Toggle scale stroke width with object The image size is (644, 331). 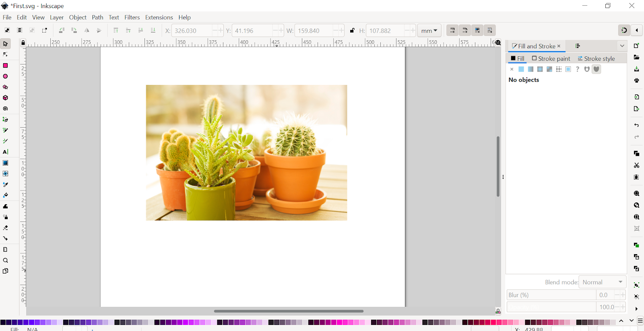[452, 30]
